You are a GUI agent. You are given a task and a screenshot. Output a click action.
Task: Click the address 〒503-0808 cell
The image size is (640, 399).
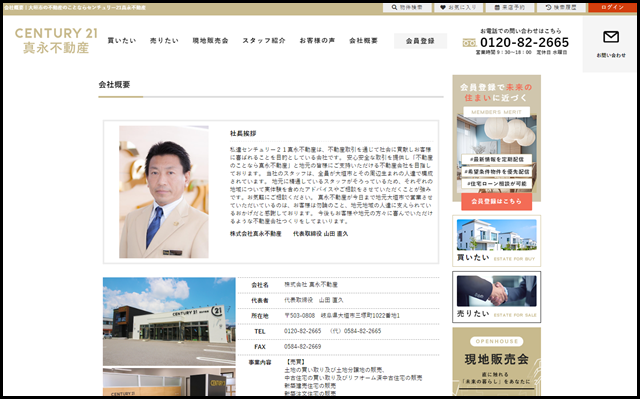click(x=342, y=315)
